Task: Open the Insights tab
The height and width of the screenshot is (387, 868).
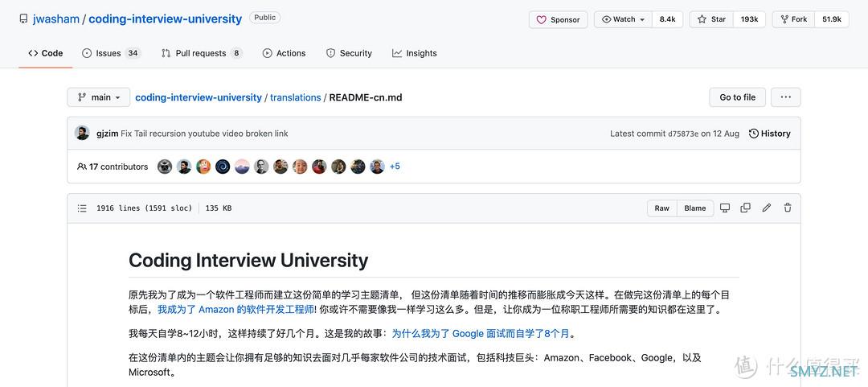Action: coord(415,53)
